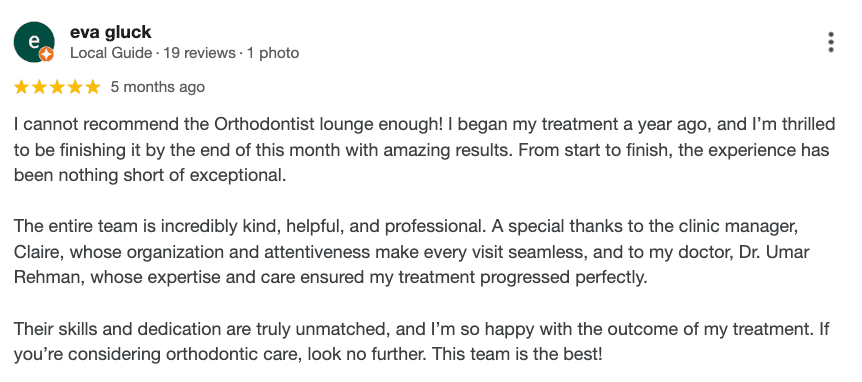Click the paragraph starting Their skills and dedication
This screenshot has width=862, height=382.
coord(422,341)
